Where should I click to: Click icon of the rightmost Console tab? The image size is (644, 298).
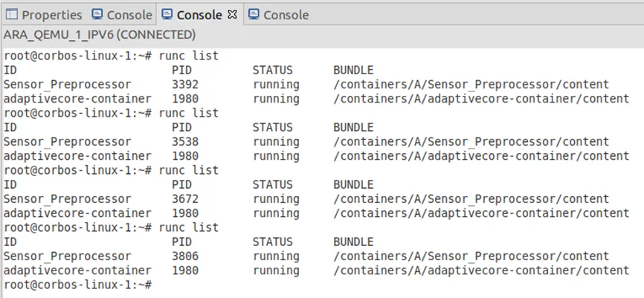coord(254,15)
